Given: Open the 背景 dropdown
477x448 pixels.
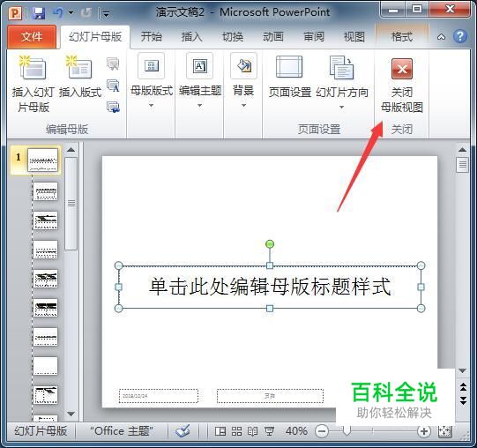Looking at the screenshot, I should (x=243, y=80).
